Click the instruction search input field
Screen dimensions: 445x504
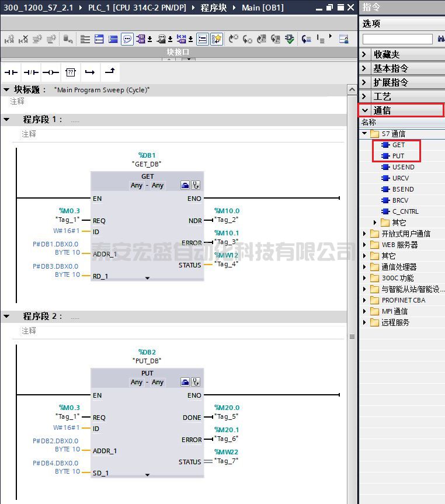(x=397, y=39)
